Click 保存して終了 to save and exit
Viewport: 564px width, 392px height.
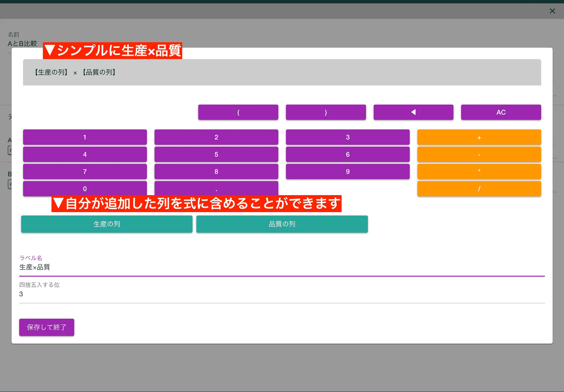click(x=47, y=327)
